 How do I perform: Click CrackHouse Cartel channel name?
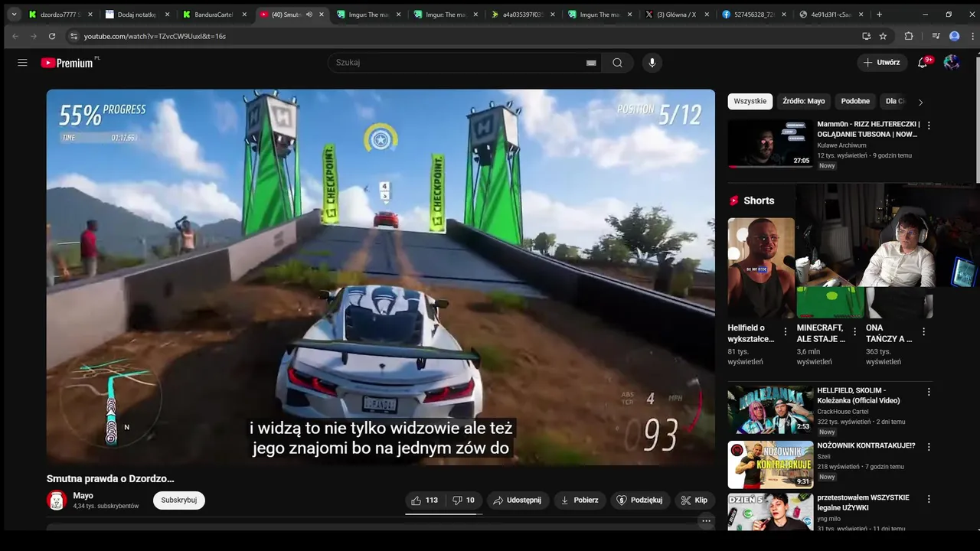(842, 412)
